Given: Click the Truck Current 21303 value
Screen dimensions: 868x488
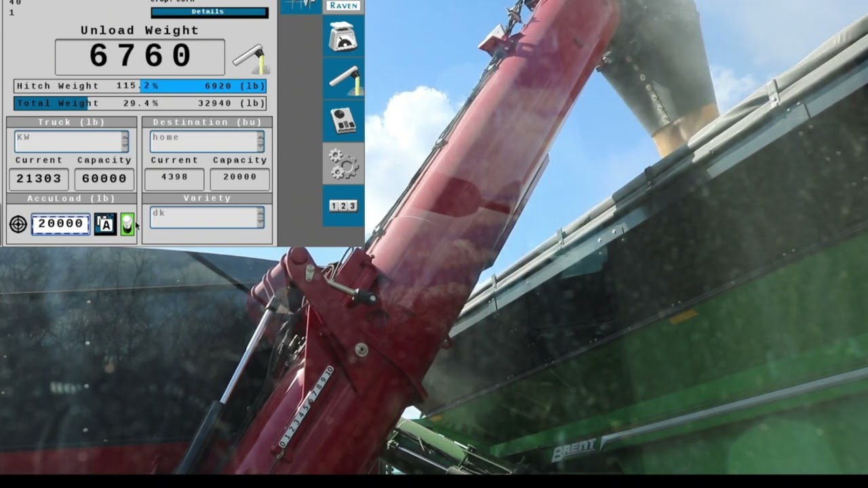Looking at the screenshot, I should 39,179.
